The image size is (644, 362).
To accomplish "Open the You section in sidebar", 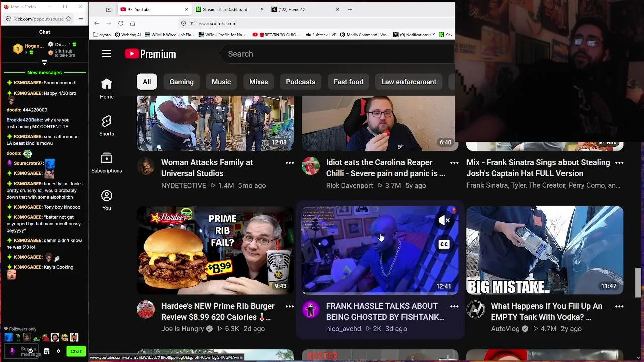I will click(107, 200).
